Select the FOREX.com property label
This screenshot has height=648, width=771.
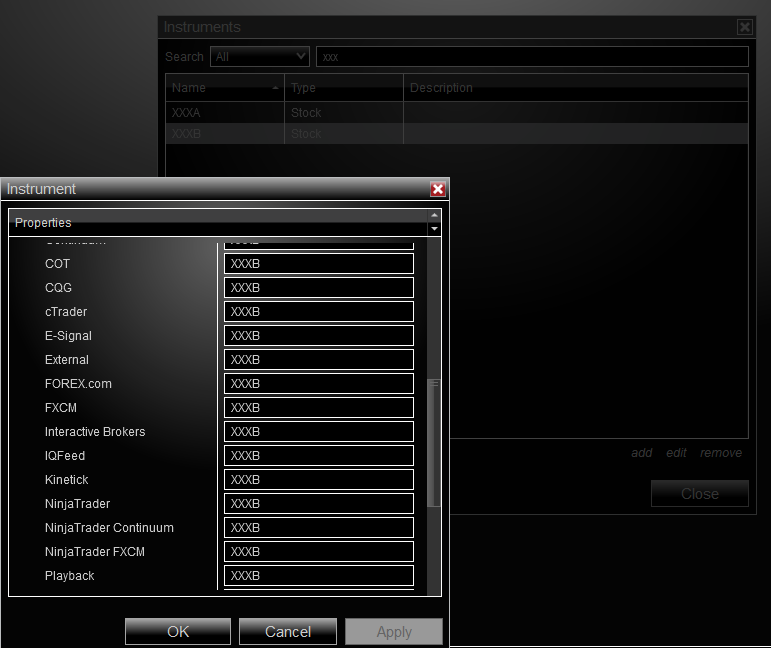point(78,383)
